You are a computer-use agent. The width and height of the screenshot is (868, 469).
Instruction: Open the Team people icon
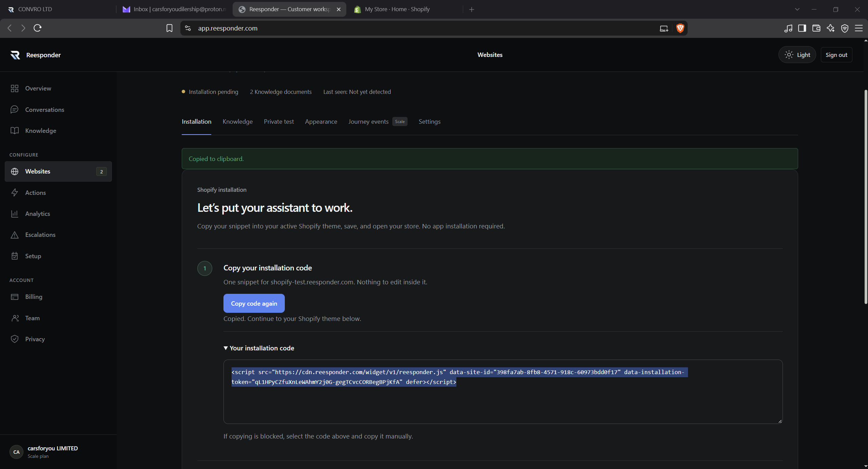15,318
